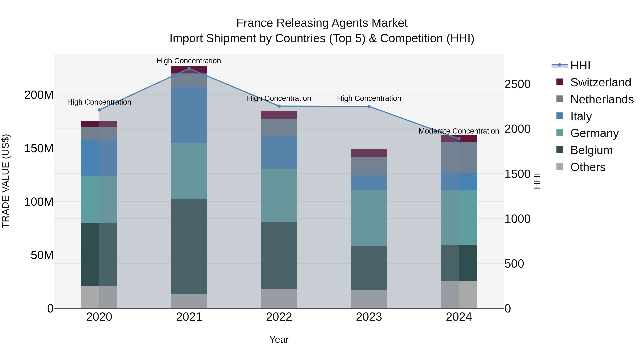
Task: Click the HHI line marker in legend
Action: [x=560, y=65]
